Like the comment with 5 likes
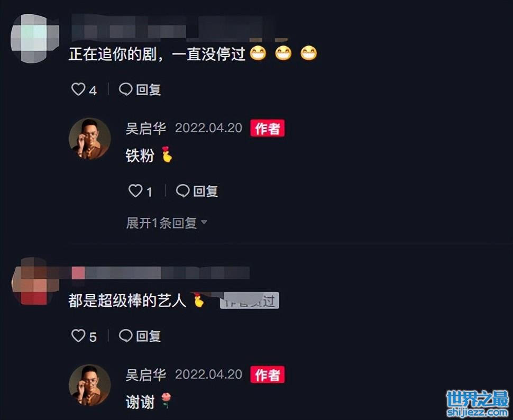Image resolution: width=513 pixels, height=420 pixels. coord(78,336)
